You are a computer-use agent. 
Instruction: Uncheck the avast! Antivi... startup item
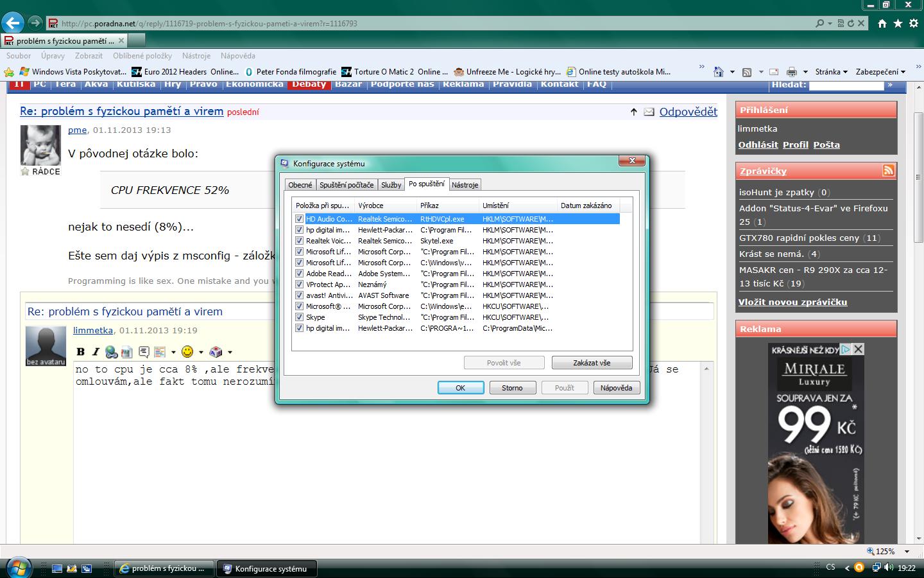coord(299,295)
